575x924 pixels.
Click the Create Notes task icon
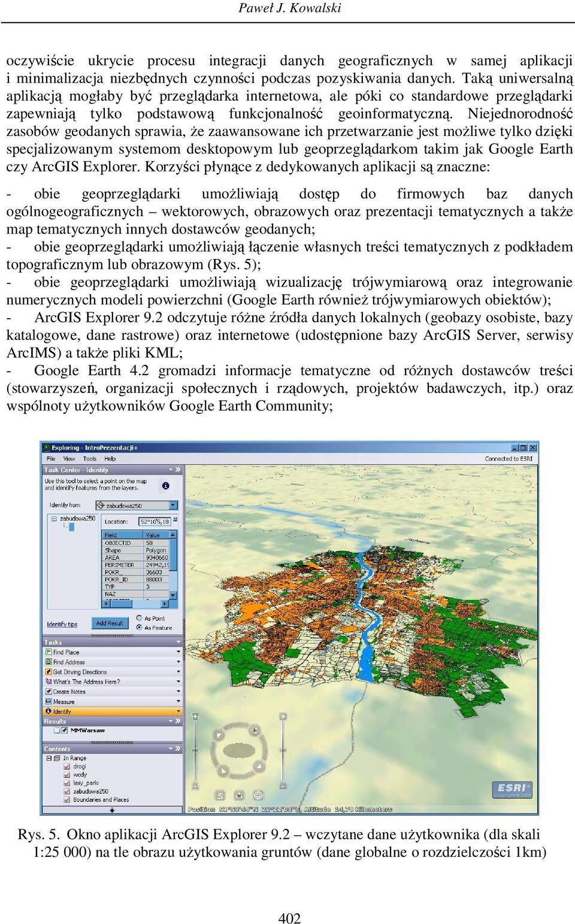click(x=49, y=691)
